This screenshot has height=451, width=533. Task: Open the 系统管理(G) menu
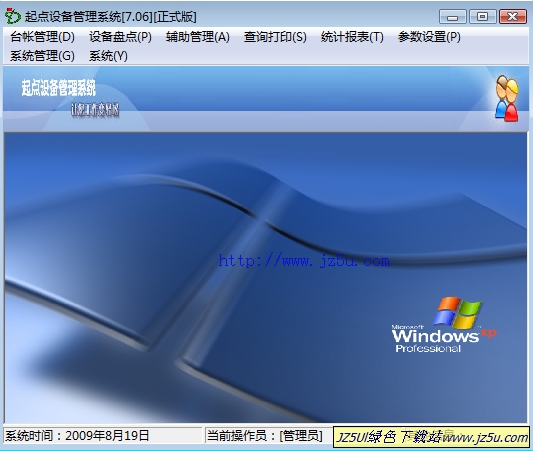pyautogui.click(x=42, y=56)
